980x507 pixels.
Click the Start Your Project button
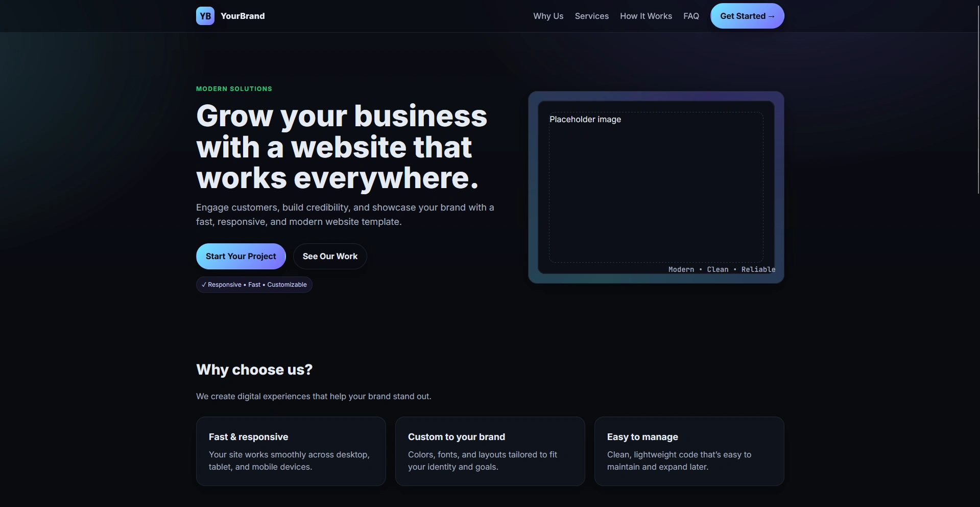coord(241,256)
